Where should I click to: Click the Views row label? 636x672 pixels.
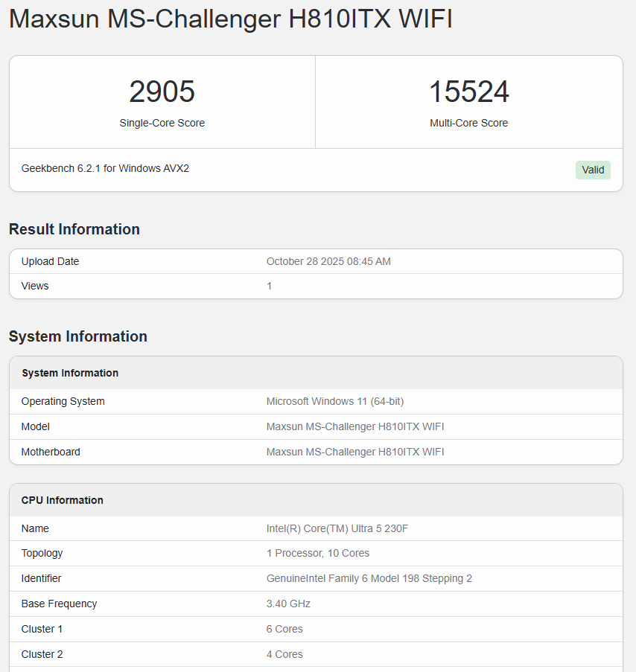[35, 286]
